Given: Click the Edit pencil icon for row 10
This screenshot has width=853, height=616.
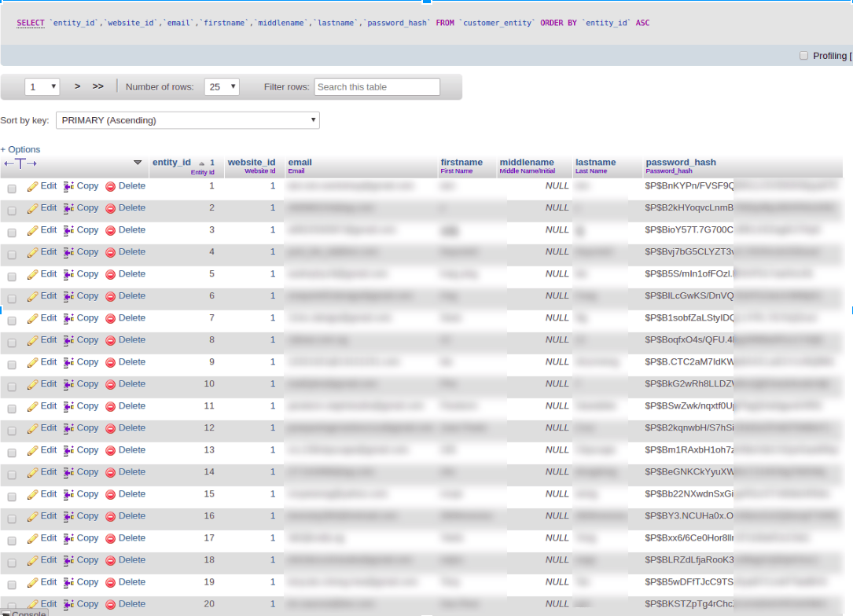Looking at the screenshot, I should point(33,384).
